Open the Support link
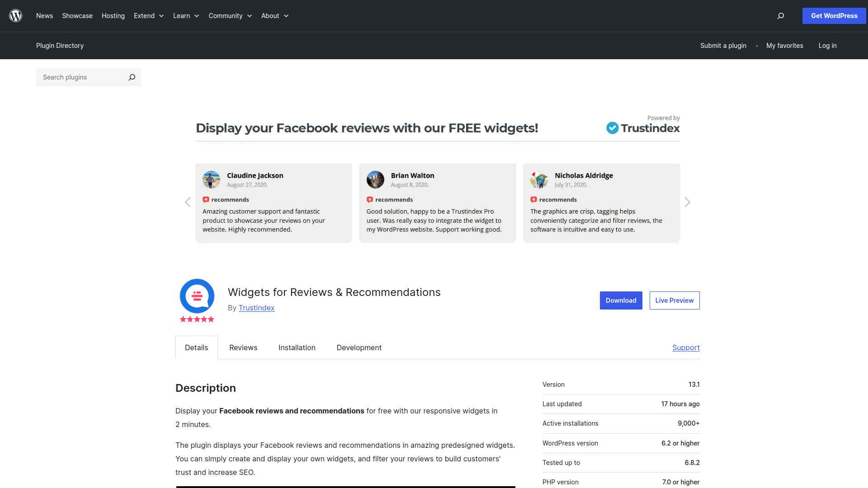Viewport: 868px width, 488px height. tap(686, 347)
